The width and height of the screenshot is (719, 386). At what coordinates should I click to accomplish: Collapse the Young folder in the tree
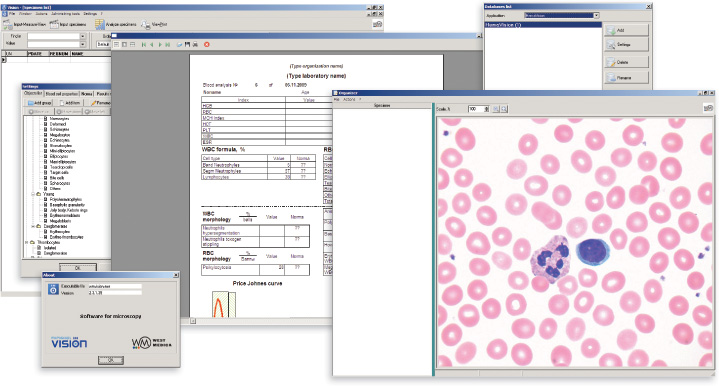33,194
